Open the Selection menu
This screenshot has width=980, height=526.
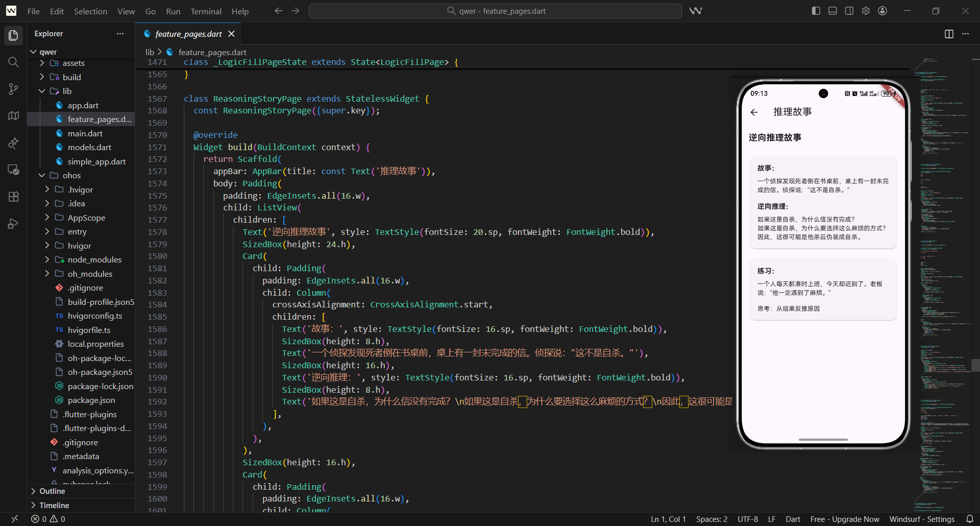(x=90, y=11)
